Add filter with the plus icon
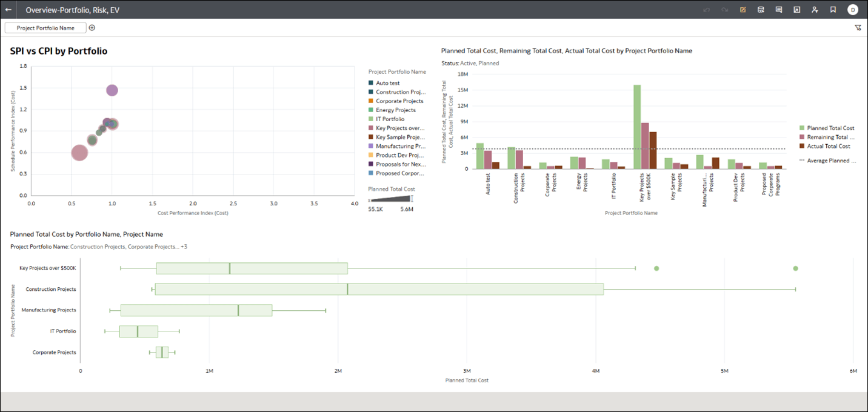 92,28
